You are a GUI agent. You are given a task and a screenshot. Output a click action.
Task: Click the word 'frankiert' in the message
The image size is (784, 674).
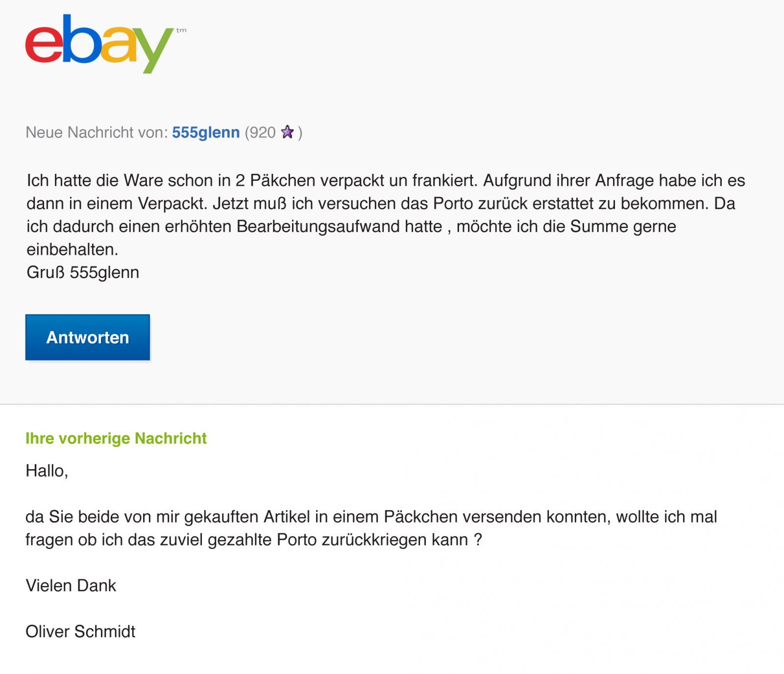tap(444, 180)
